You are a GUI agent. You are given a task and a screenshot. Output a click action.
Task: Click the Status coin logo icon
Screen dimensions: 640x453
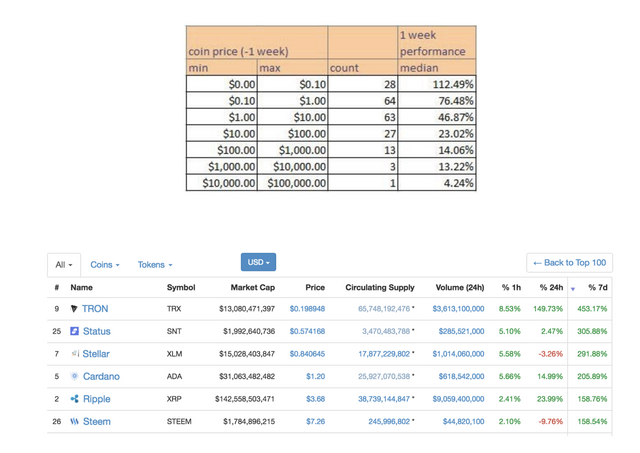click(74, 331)
